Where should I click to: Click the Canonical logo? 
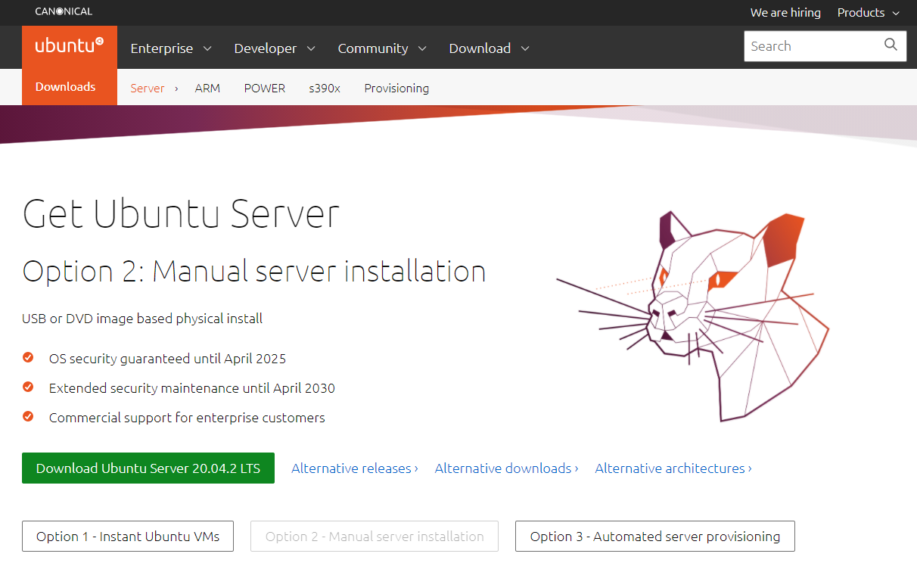tap(64, 11)
